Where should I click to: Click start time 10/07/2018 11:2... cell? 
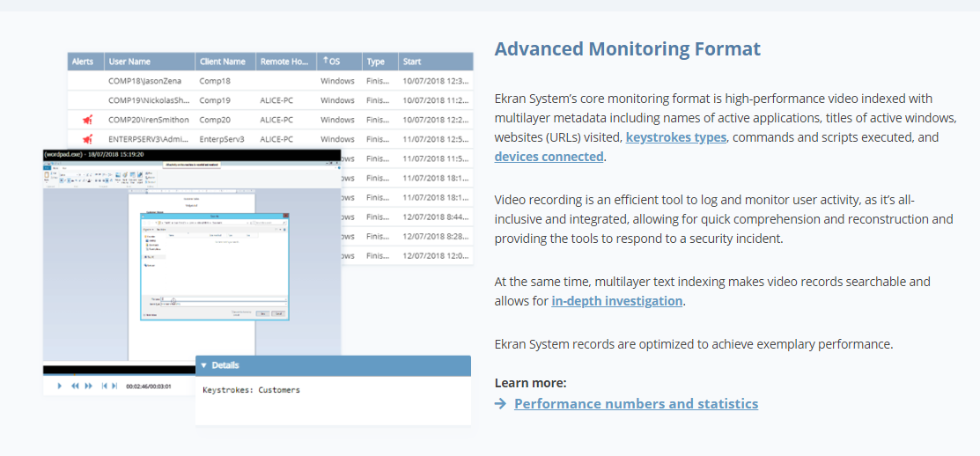(x=436, y=100)
